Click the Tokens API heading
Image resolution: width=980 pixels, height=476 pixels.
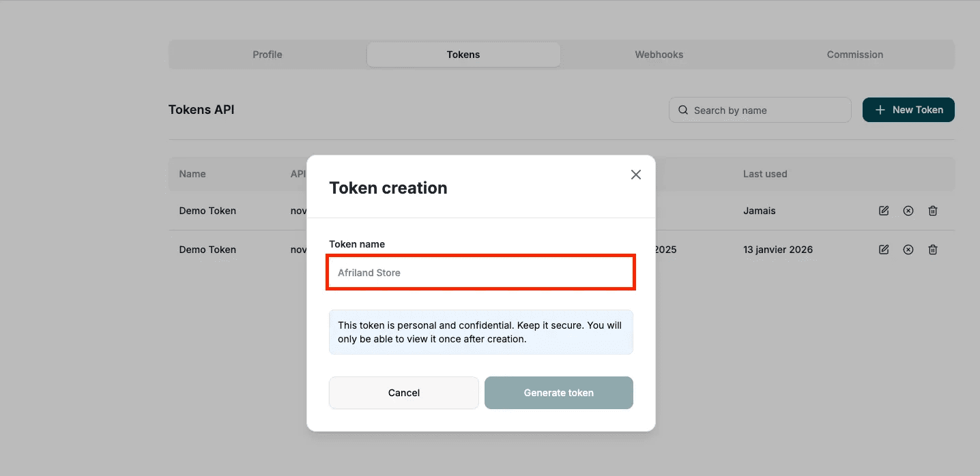(x=201, y=109)
